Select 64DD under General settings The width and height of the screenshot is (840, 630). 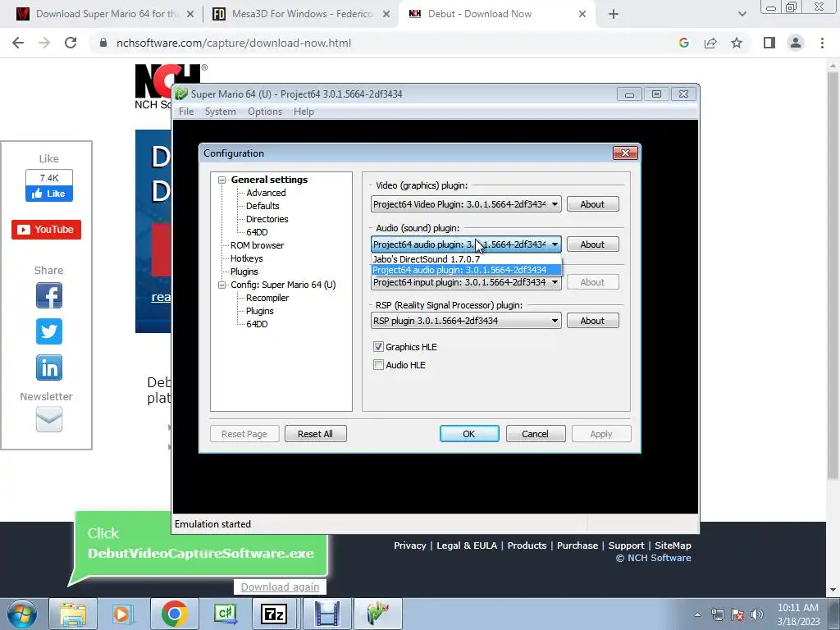(x=257, y=232)
